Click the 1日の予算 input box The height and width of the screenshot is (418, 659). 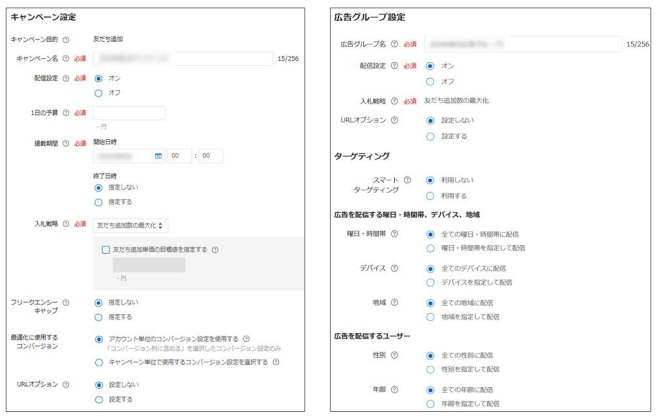[129, 112]
